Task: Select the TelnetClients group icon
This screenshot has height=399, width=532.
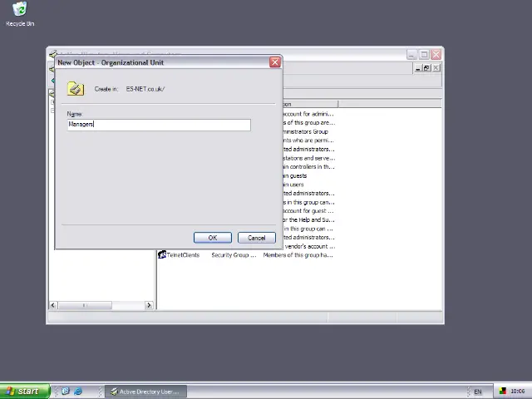Action: pyautogui.click(x=162, y=254)
